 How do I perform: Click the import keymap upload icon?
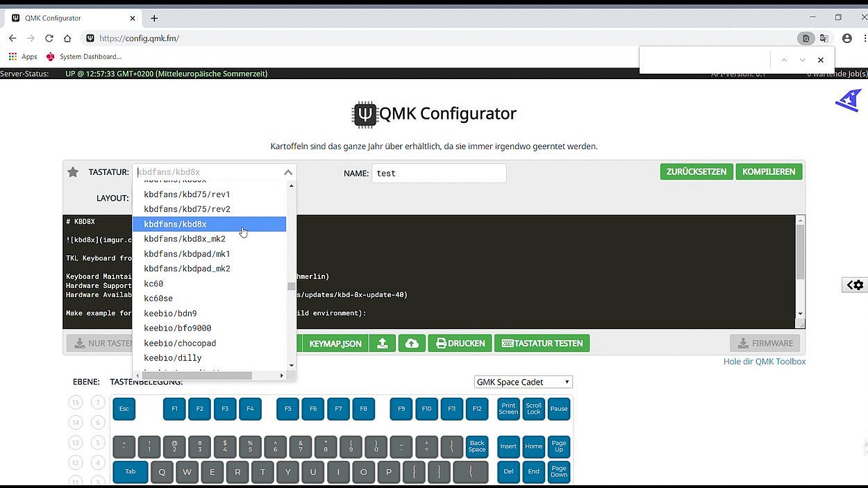383,343
